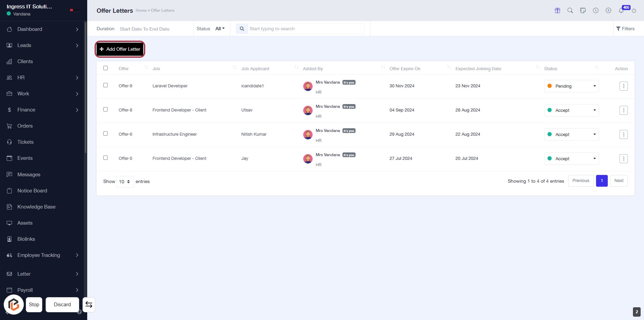644x320 pixels.
Task: Click the power logout icon
Action: tap(634, 10)
